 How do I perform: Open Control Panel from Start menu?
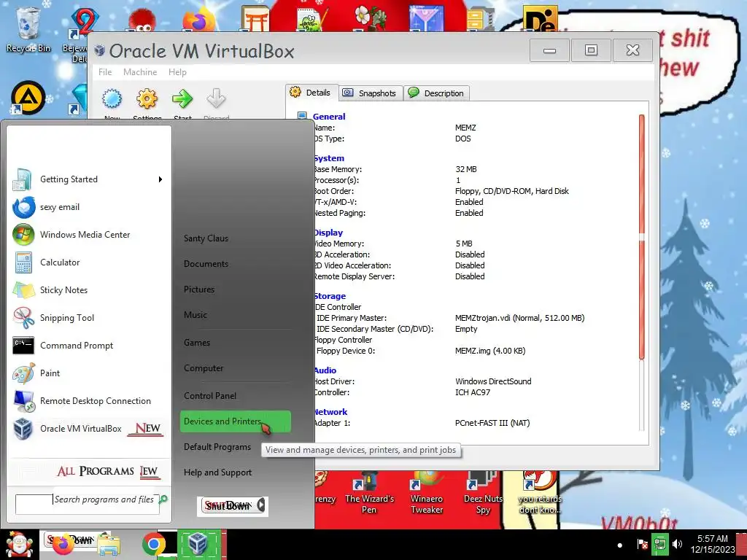coord(210,395)
